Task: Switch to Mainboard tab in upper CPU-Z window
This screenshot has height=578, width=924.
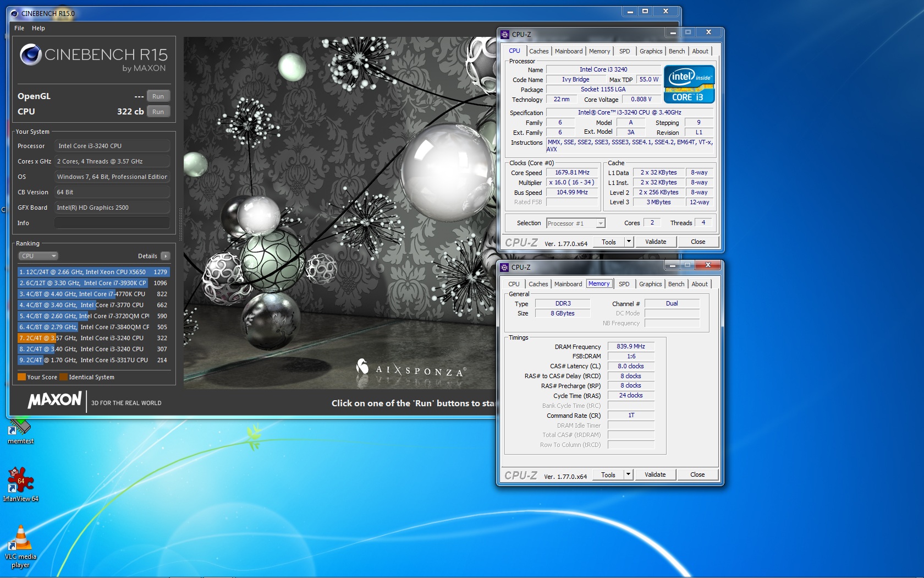Action: point(569,51)
